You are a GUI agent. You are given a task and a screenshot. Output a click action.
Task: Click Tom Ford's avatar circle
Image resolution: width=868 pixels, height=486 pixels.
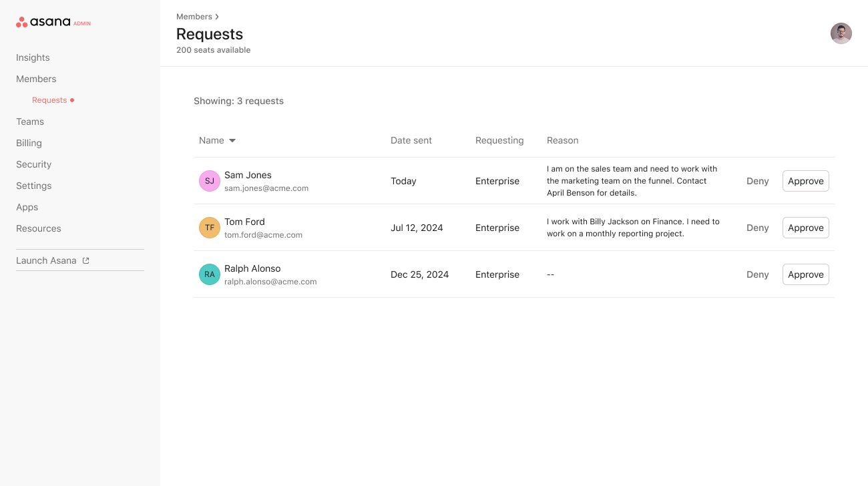tap(209, 228)
